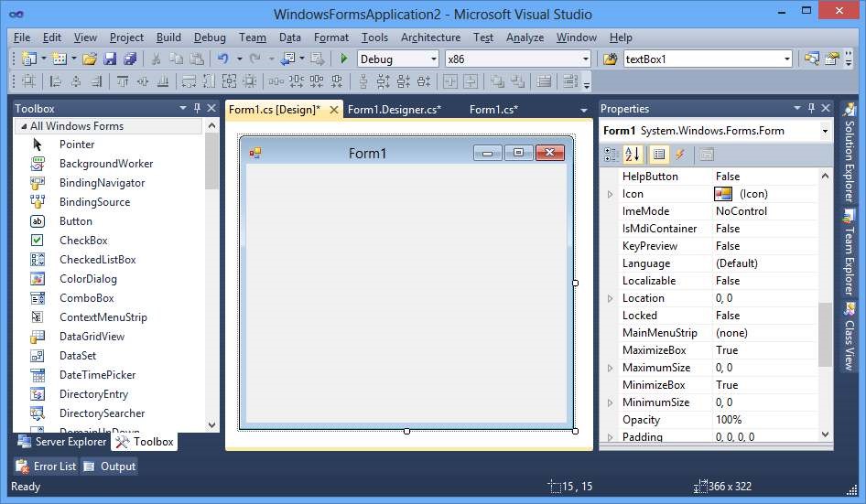Screen dimensions: 866x504
Task: Show events with the lightning bolt icon
Action: point(680,154)
